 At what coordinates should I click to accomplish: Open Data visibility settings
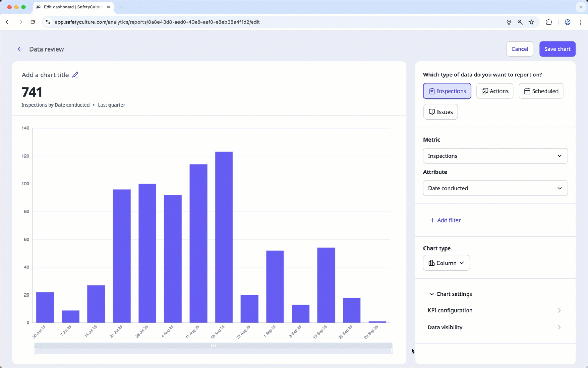(495, 327)
